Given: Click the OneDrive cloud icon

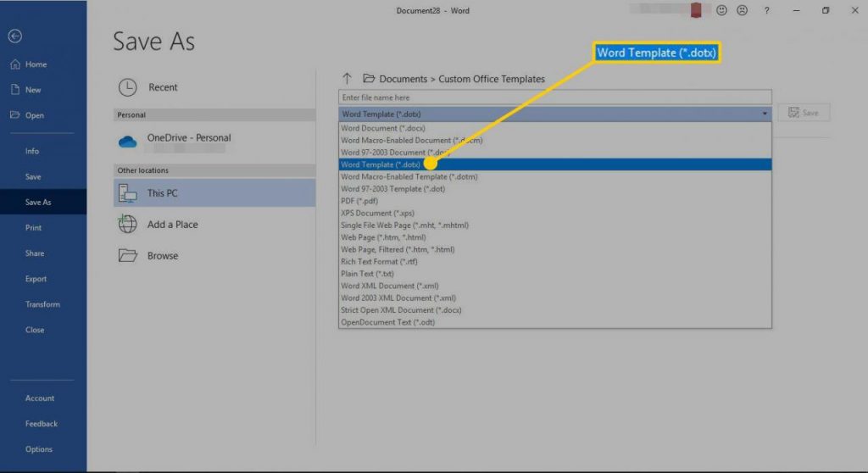Looking at the screenshot, I should click(x=127, y=142).
